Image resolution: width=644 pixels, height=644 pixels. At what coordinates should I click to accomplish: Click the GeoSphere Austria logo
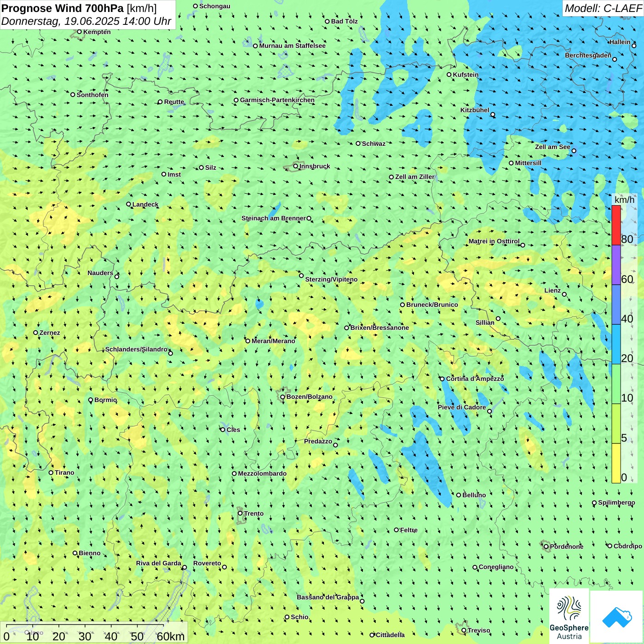click(x=569, y=617)
